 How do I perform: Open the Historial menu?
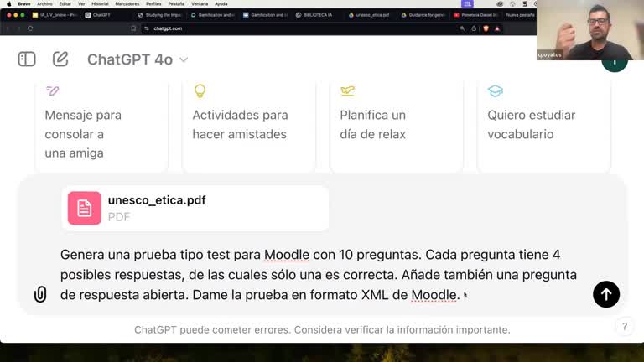click(x=100, y=3)
